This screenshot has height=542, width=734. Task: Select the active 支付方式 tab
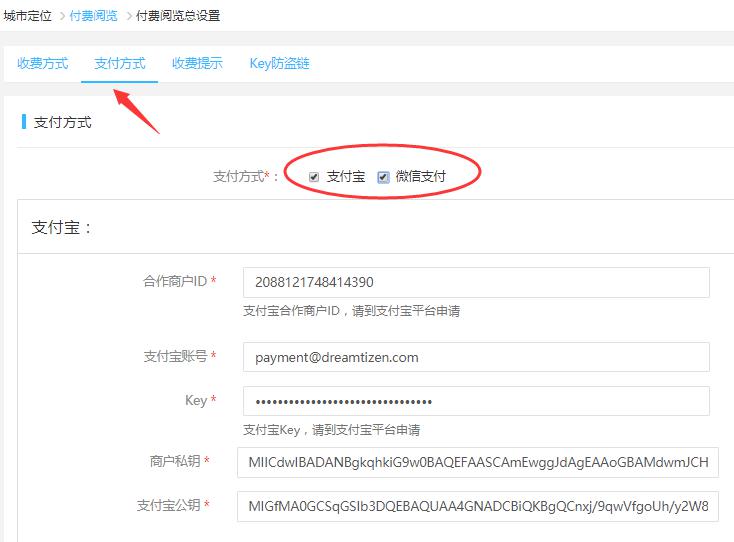pos(120,63)
